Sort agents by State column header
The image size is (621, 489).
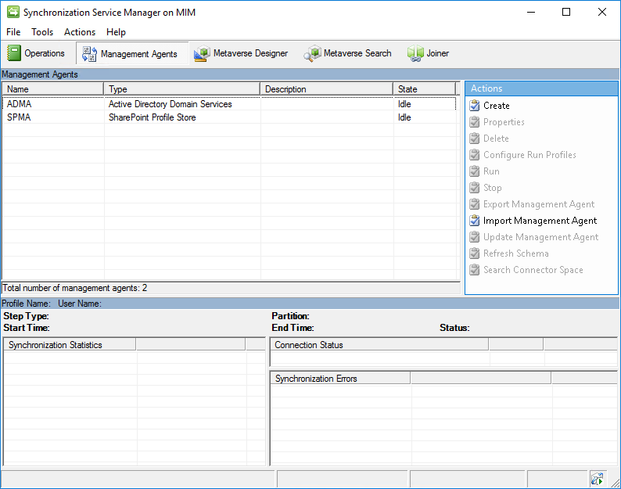424,89
